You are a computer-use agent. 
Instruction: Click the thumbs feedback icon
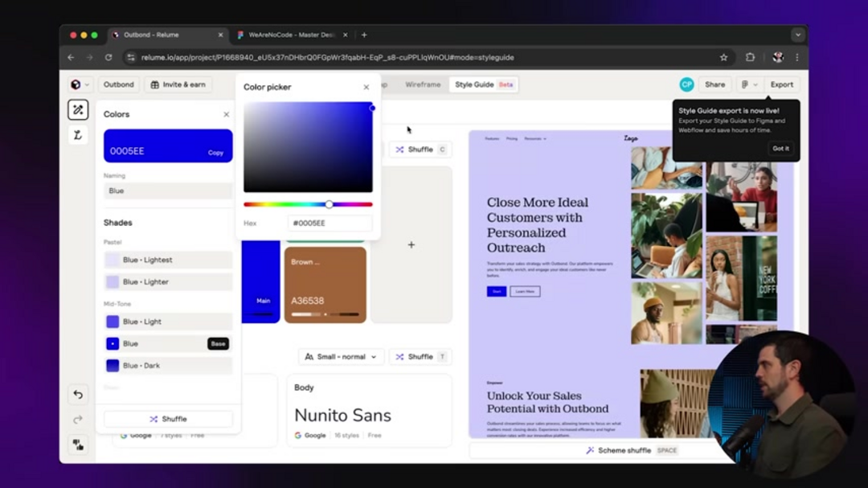[x=78, y=444]
